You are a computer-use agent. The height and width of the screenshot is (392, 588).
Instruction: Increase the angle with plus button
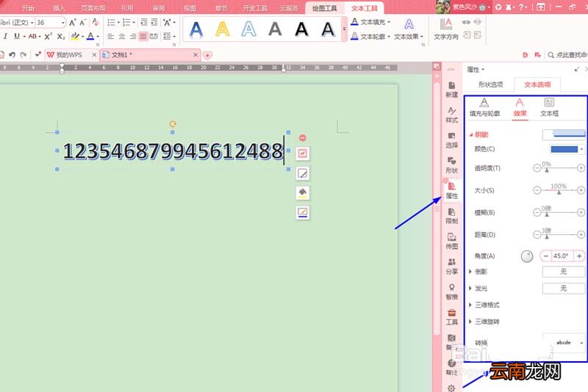click(x=579, y=255)
